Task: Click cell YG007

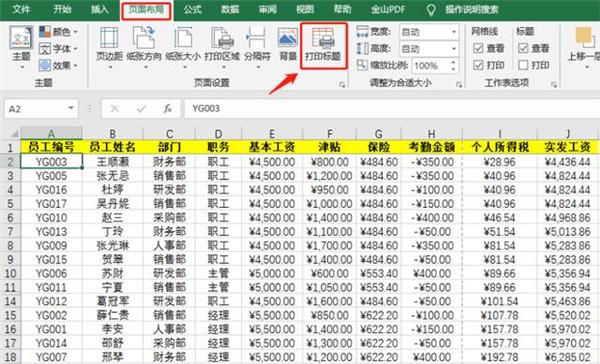Action: 51,357
